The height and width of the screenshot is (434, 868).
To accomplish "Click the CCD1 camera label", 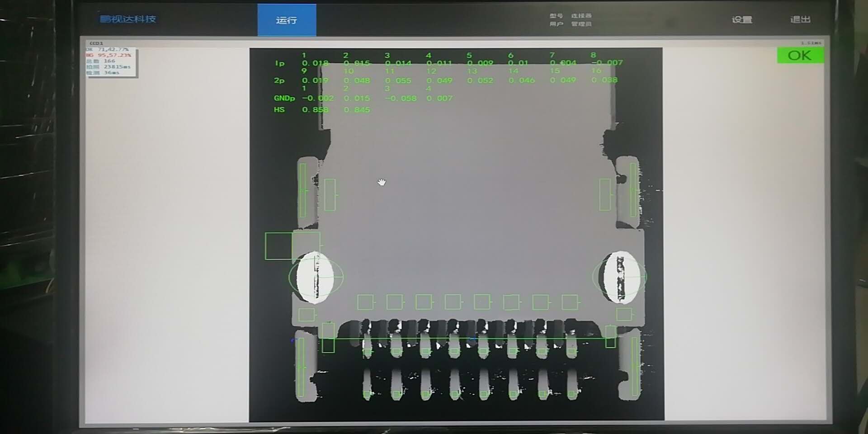I will (x=96, y=43).
